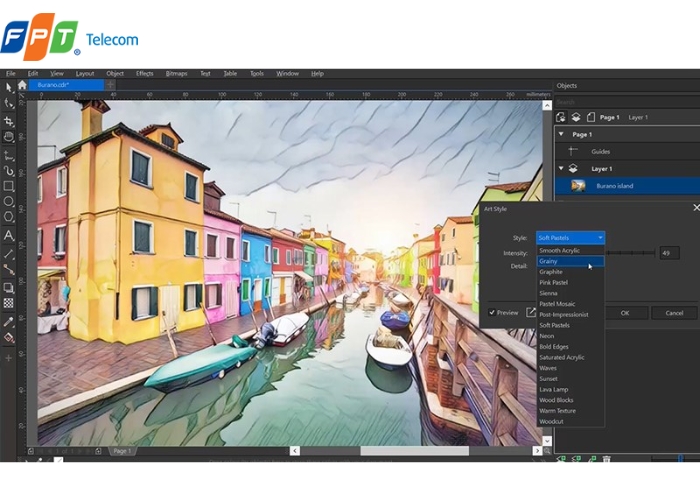
Task: Click the plus icon under the toolbox
Action: [x=8, y=358]
